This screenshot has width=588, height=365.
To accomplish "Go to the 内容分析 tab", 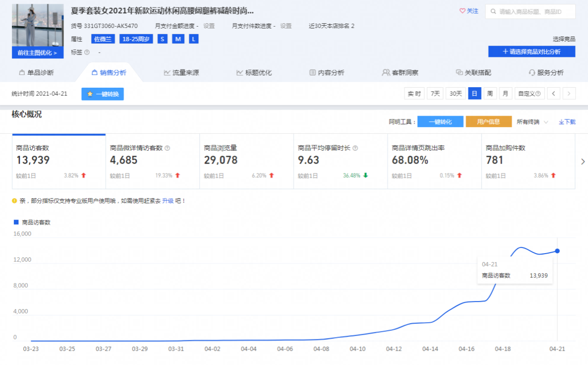I will point(327,73).
